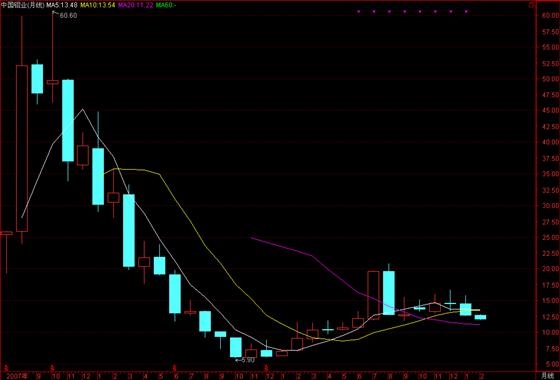Click the 60.00 label on price axis
This screenshot has height=380, width=560.
click(x=550, y=15)
